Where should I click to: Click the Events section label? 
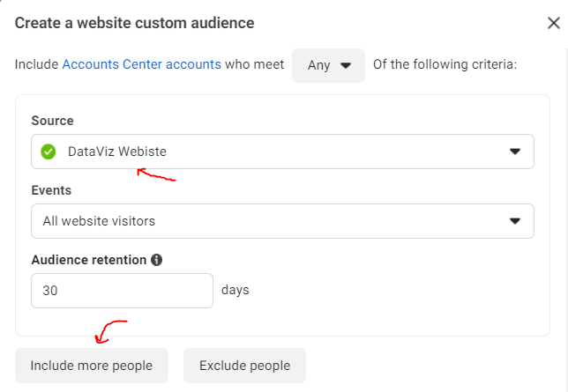tap(51, 190)
